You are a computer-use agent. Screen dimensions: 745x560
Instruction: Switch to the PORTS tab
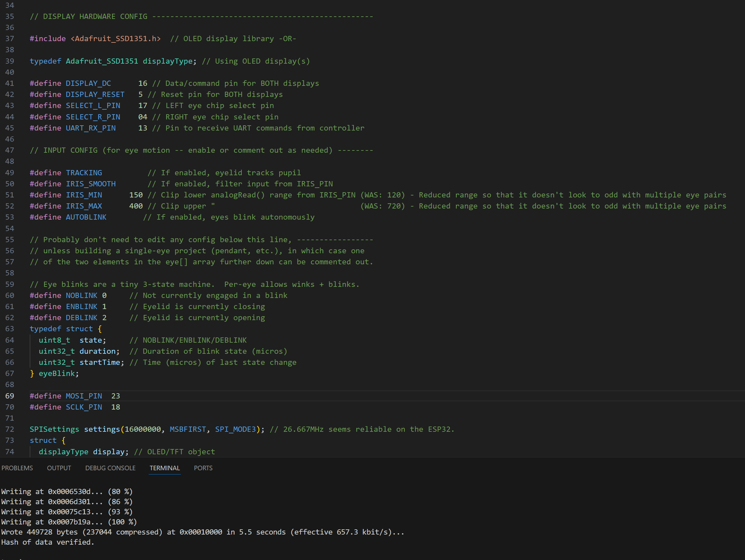coord(203,468)
